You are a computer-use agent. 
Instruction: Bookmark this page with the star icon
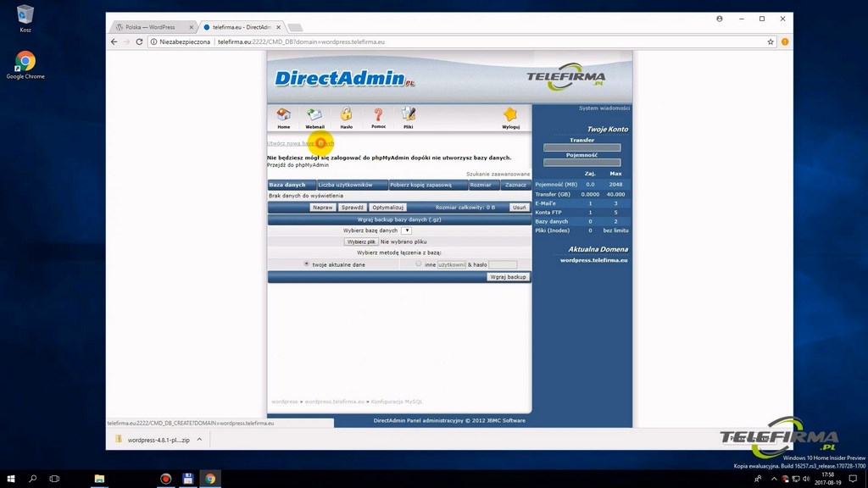(x=771, y=42)
